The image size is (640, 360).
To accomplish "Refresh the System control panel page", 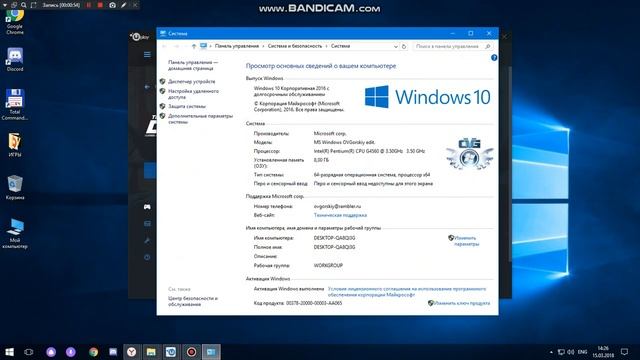I will (x=404, y=47).
